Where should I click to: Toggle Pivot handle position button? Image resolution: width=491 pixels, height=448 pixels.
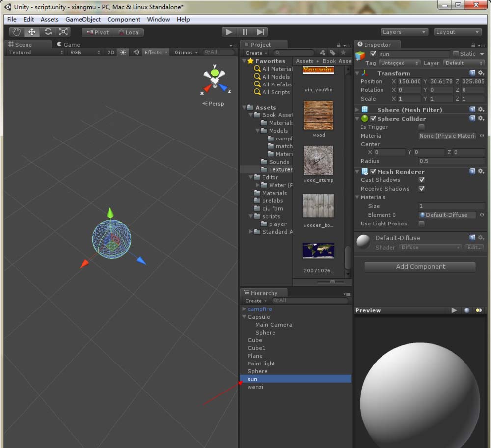point(97,32)
